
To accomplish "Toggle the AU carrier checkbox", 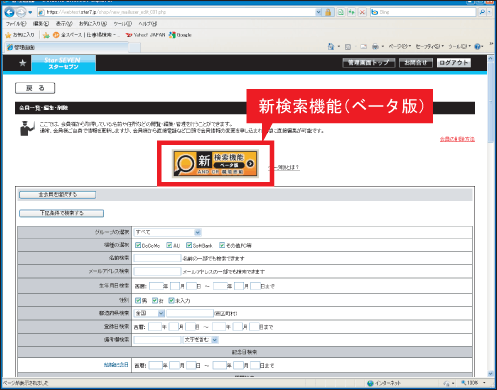I will coord(169,245).
